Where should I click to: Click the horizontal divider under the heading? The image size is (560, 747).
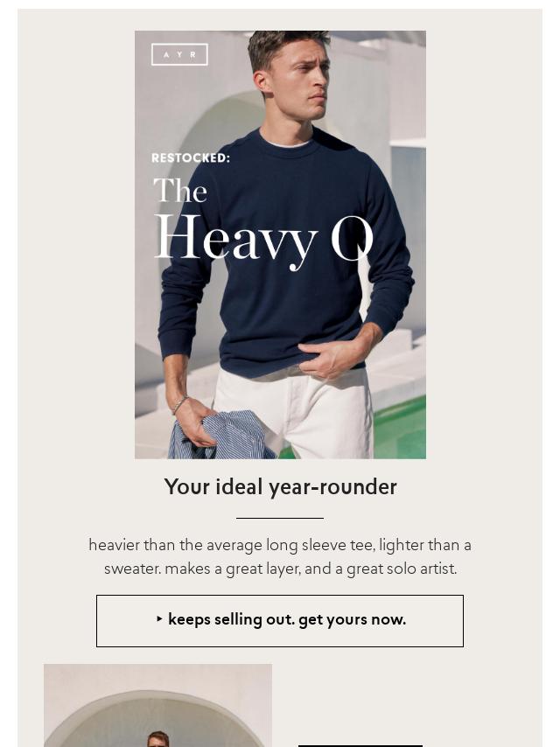pyautogui.click(x=280, y=518)
